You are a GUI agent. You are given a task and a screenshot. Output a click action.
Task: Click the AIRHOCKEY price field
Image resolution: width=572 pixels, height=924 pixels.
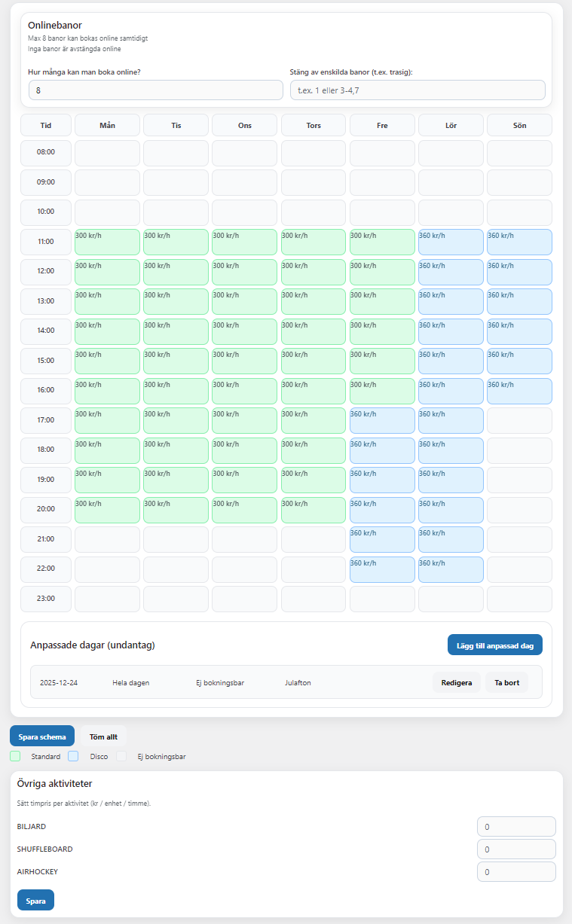click(x=516, y=871)
